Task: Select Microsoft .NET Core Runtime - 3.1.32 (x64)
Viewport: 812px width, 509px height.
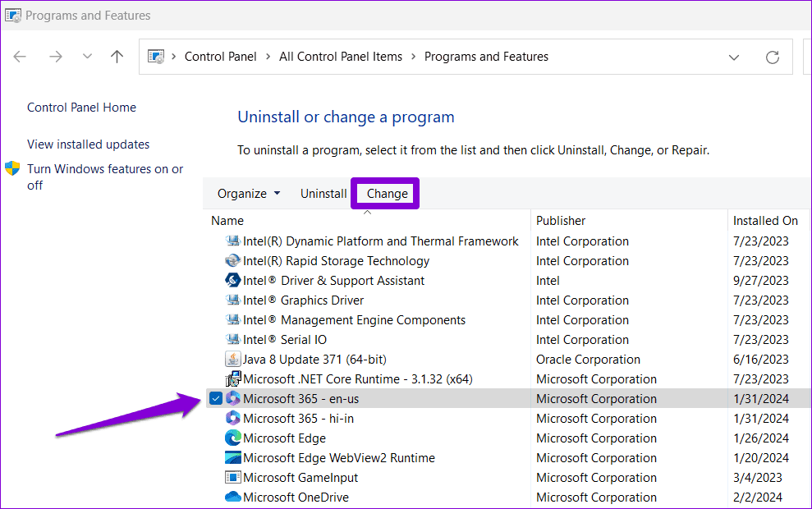Action: point(358,379)
